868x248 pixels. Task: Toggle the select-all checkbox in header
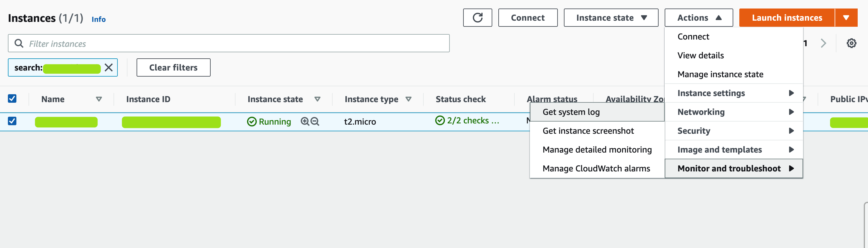click(12, 98)
